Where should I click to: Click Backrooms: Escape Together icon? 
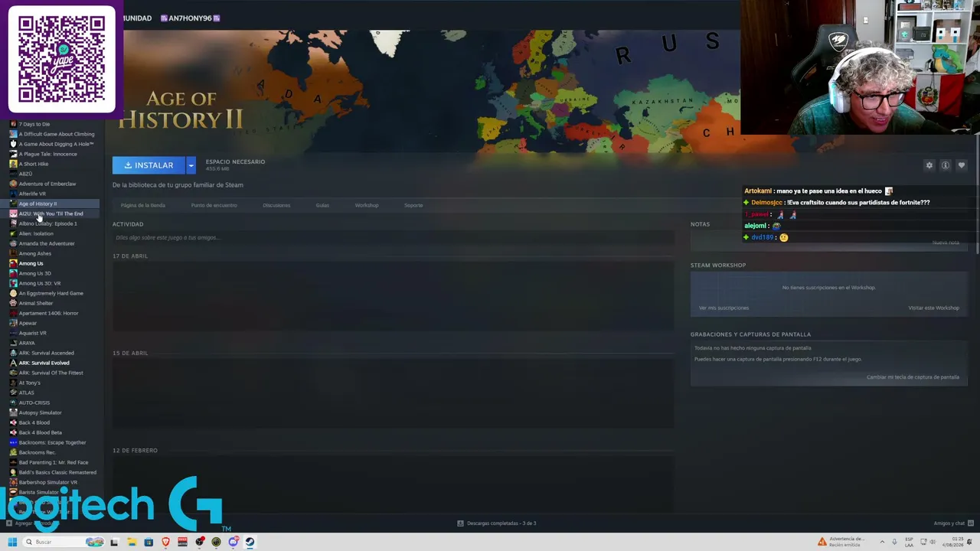[13, 442]
